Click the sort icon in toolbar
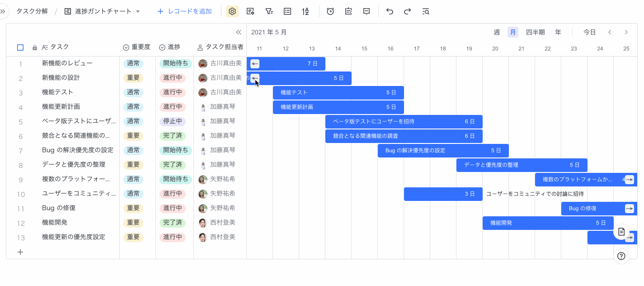This screenshot has width=644, height=286. coord(306,11)
